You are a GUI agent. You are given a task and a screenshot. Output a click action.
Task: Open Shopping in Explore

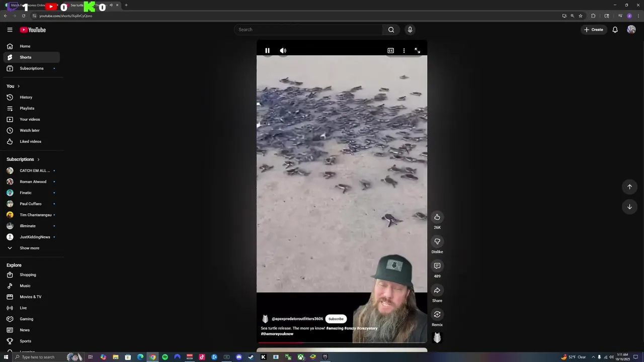[32, 275]
